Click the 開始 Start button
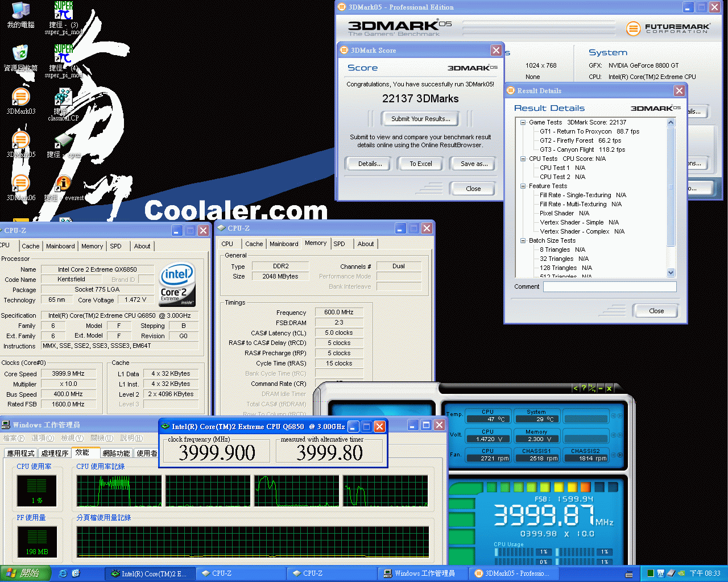 26,573
